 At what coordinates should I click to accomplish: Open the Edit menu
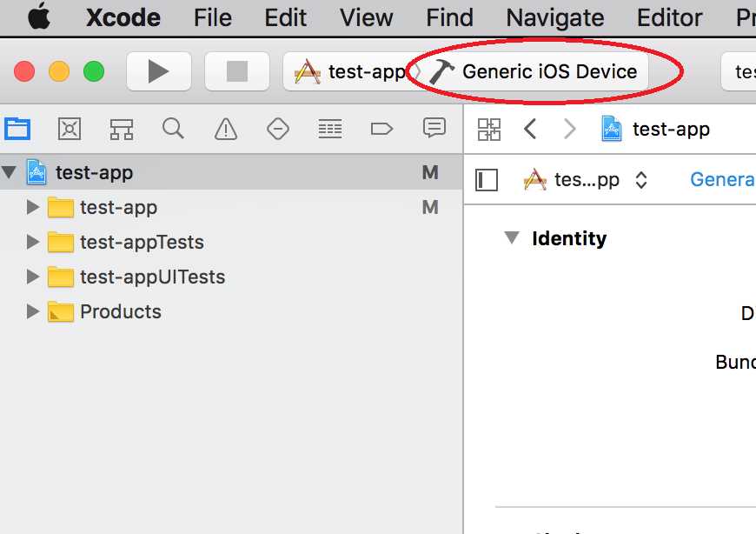click(285, 18)
